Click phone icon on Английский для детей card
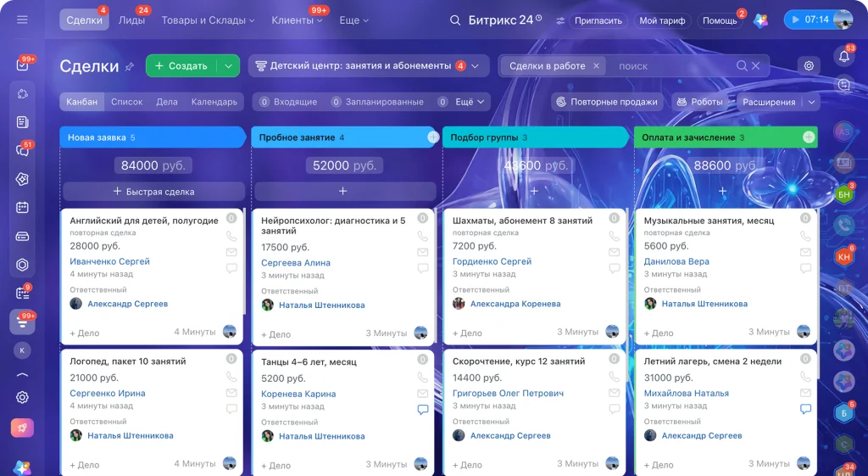 [x=231, y=236]
